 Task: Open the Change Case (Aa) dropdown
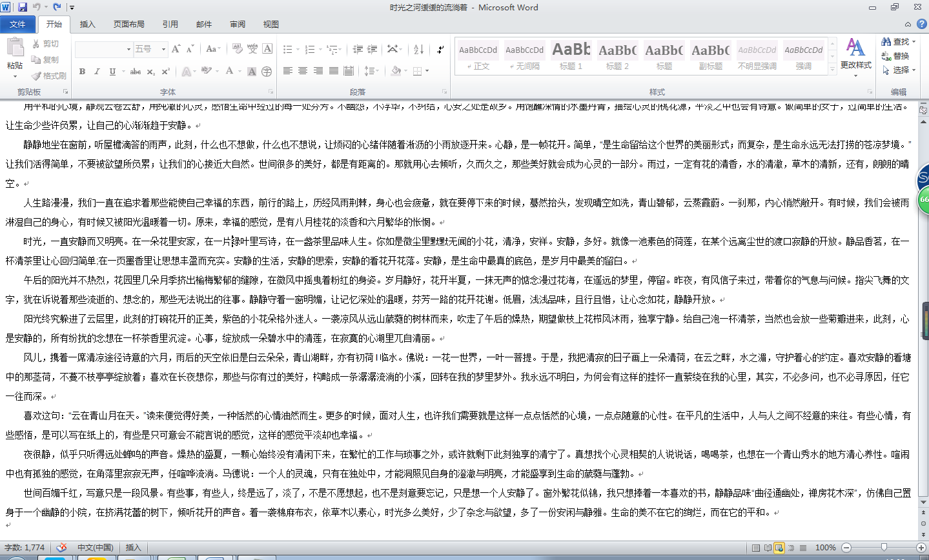click(x=212, y=49)
